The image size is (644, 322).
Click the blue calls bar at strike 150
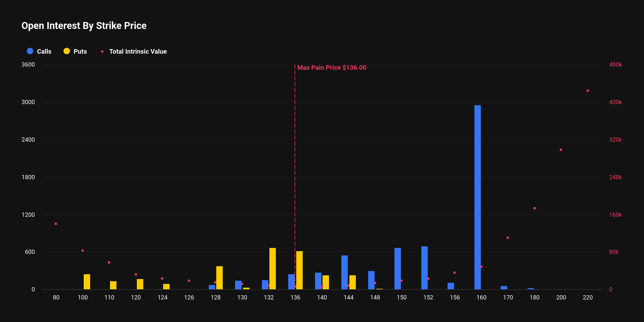pos(397,268)
